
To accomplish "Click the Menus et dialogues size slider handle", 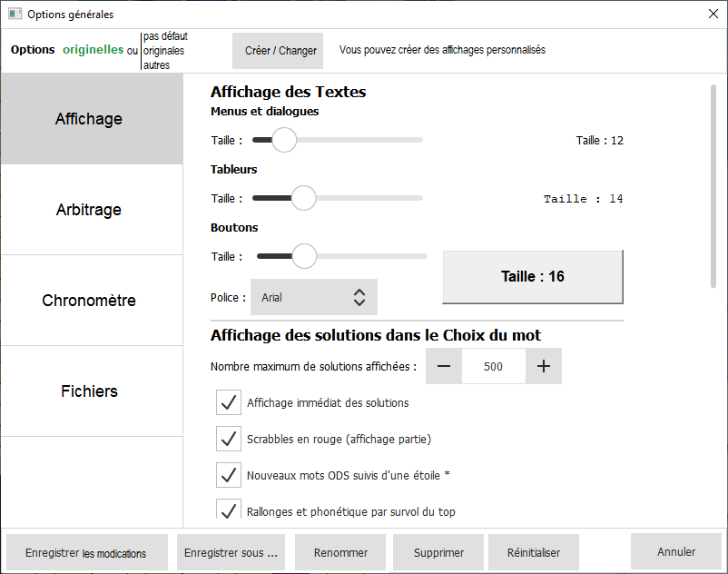I will (284, 140).
